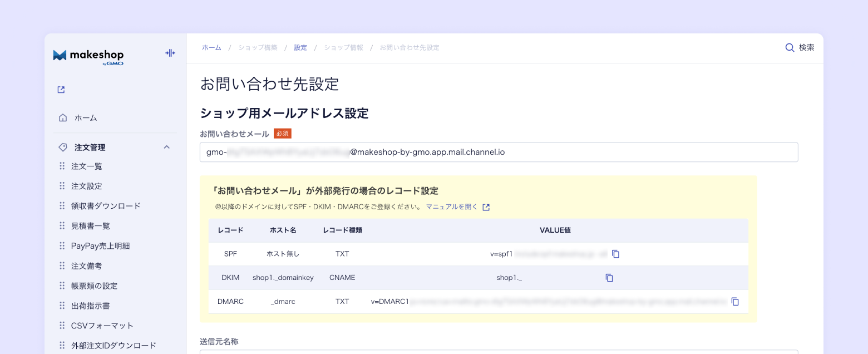Open 帳票類の設定 in the sidebar
868x354 pixels.
point(95,286)
